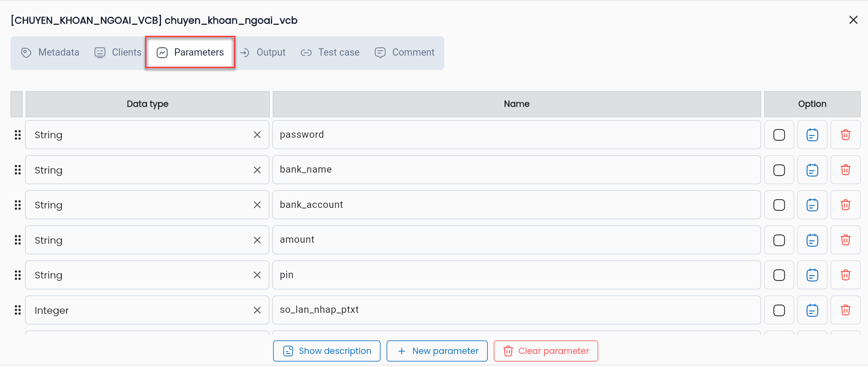Focus the pin name input field

click(x=516, y=275)
